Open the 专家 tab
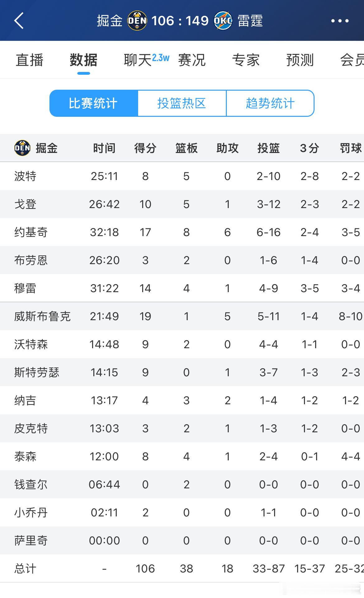Viewport: 364px width, 598px height. [x=246, y=60]
